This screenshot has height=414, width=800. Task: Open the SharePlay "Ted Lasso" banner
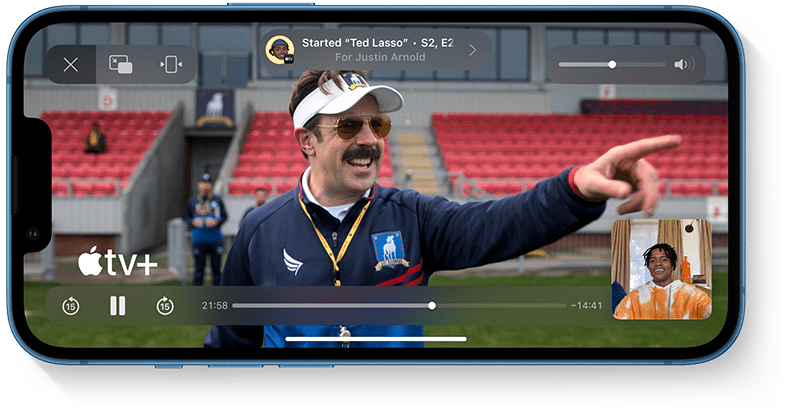click(x=376, y=50)
